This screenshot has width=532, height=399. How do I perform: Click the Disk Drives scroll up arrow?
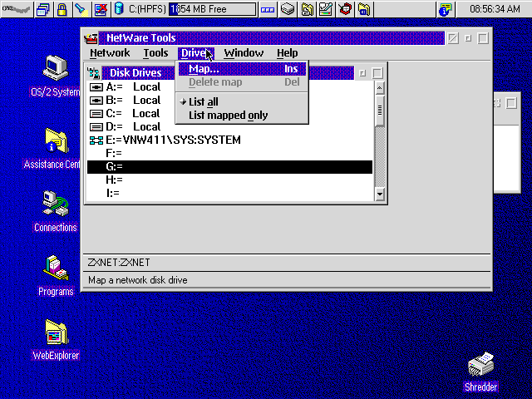(x=380, y=88)
